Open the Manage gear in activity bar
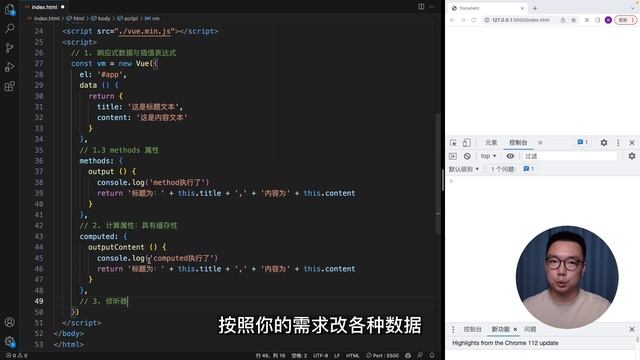The width and height of the screenshot is (640, 360). [x=9, y=341]
